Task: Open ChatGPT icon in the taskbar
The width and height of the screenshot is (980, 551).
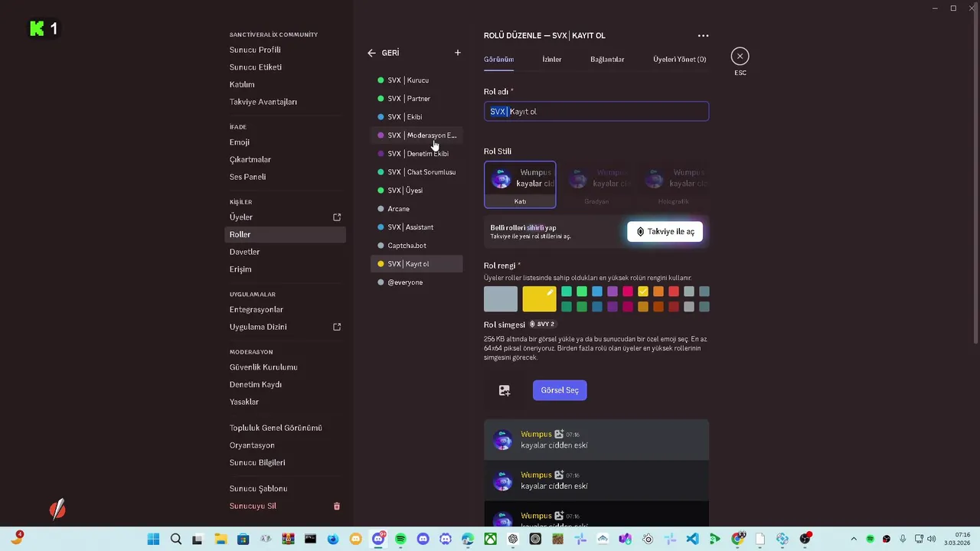Action: [513, 540]
